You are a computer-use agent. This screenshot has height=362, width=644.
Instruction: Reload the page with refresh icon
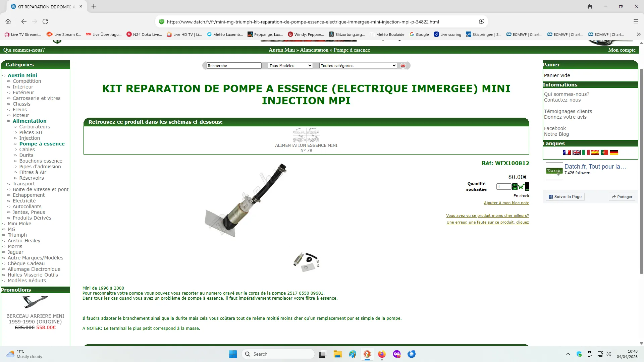coord(45,21)
